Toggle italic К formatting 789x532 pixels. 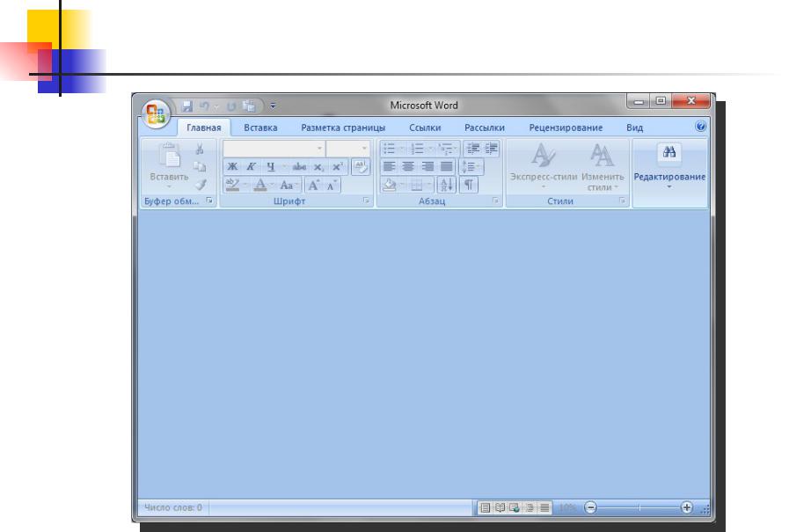click(x=251, y=166)
